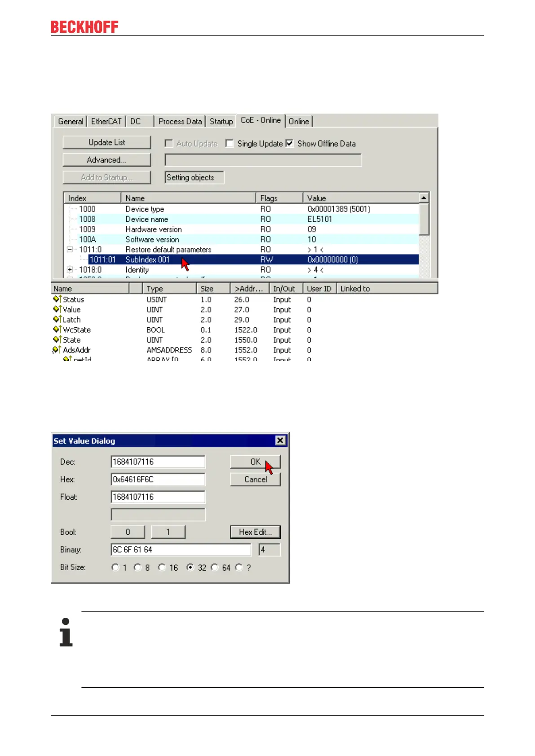The image size is (535, 756).
Task: Click the Value column header in CoE list
Action: [361, 198]
